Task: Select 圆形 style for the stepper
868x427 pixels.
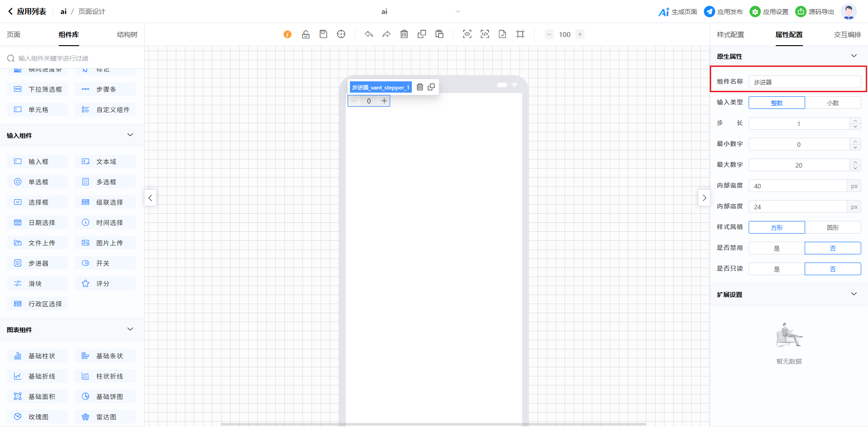Action: [x=833, y=228]
